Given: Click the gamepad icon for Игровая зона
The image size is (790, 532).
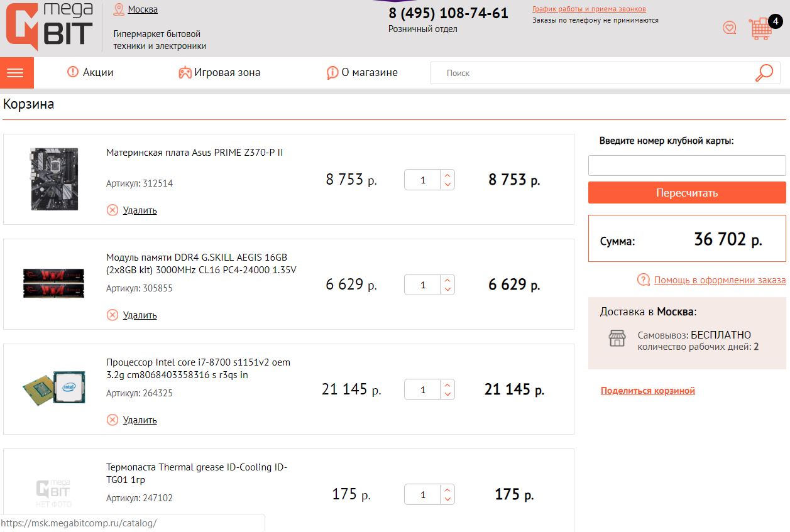Looking at the screenshot, I should click(x=185, y=72).
